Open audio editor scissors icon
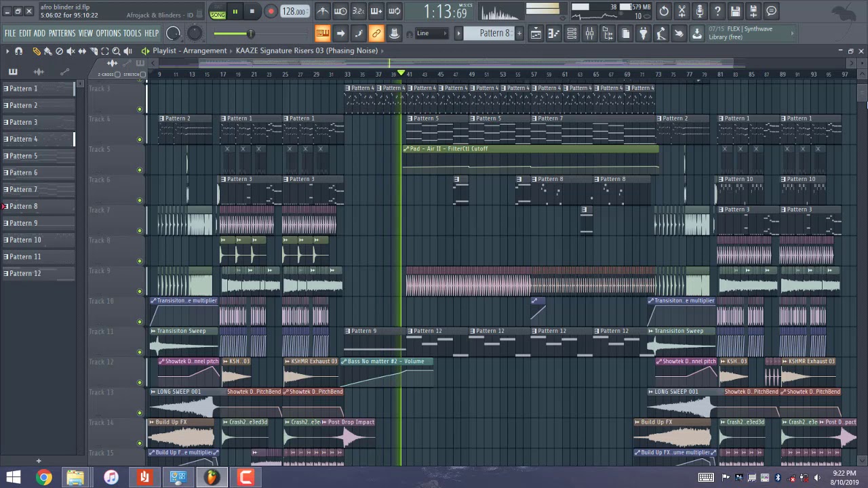This screenshot has height=488, width=868. (682, 11)
